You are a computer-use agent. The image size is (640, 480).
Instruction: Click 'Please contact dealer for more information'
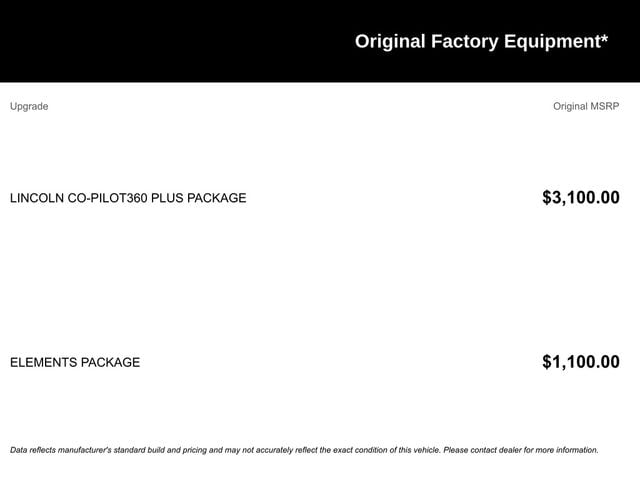coord(521,450)
